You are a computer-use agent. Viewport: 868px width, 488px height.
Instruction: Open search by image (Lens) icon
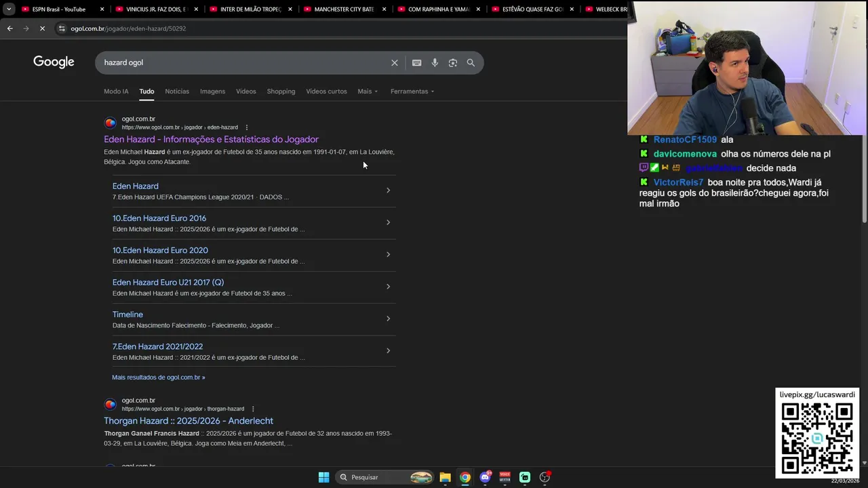pos(452,62)
